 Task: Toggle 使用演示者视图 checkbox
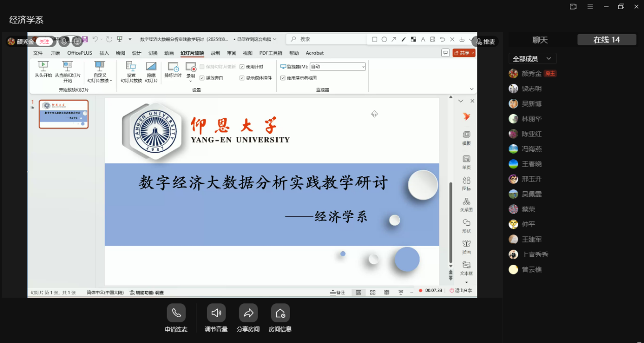coord(283,78)
